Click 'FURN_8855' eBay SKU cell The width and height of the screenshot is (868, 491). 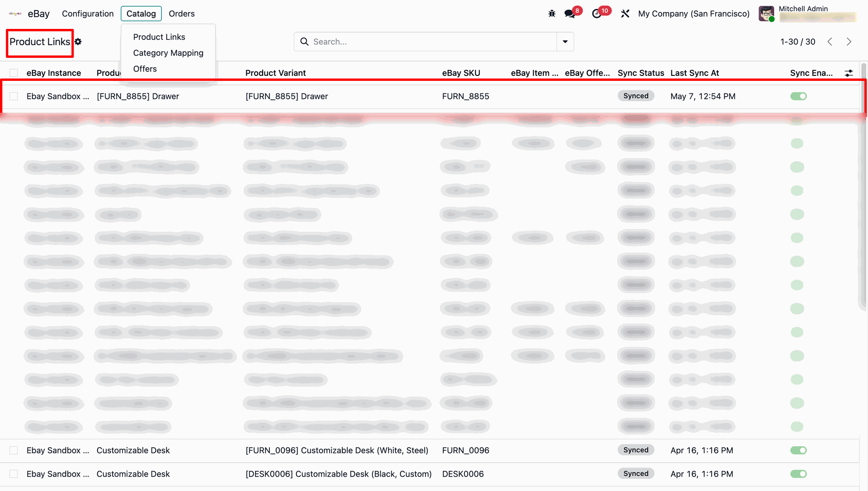(x=466, y=96)
